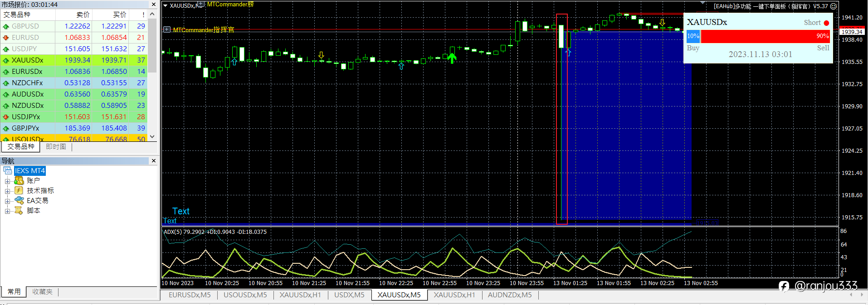Click the IEXS MT4 root icon

[x=8, y=170]
